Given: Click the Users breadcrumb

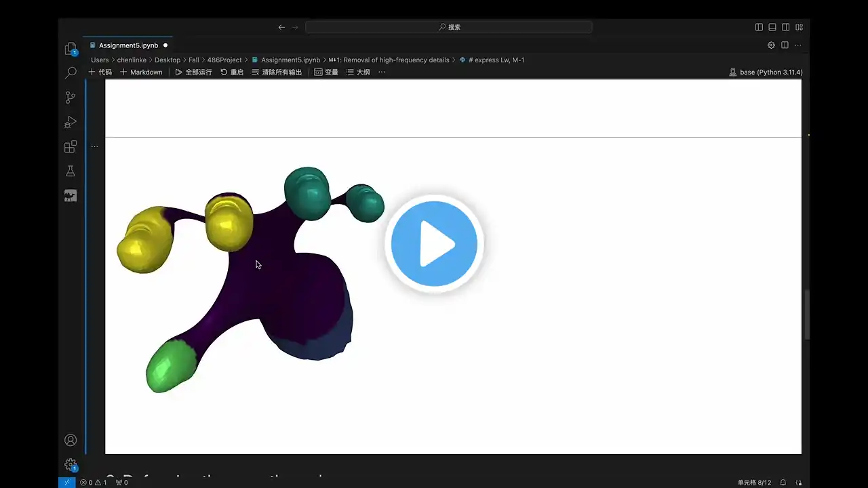Looking at the screenshot, I should click(100, 60).
